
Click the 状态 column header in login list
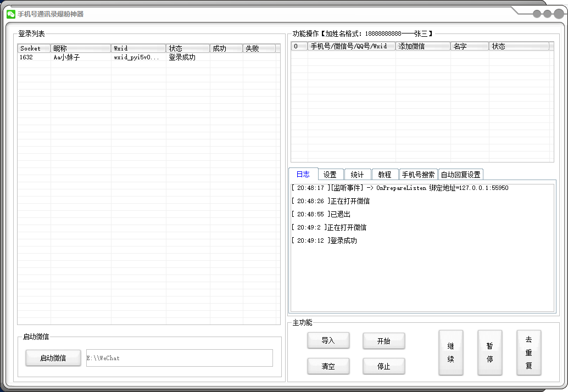tap(187, 48)
